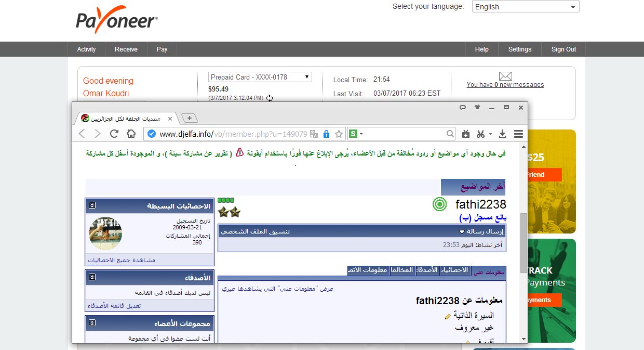644x350 pixels.
Task: Open a new browser tab
Action: coord(190,118)
